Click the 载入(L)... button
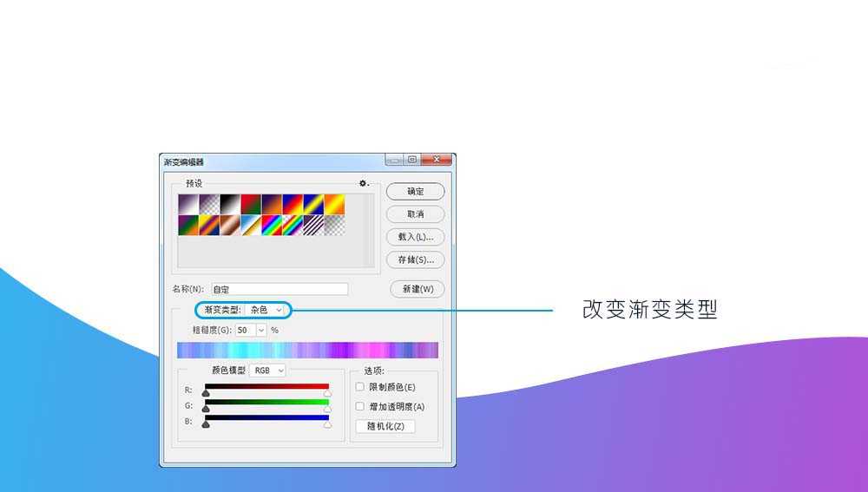Image resolution: width=868 pixels, height=492 pixels. coord(415,237)
